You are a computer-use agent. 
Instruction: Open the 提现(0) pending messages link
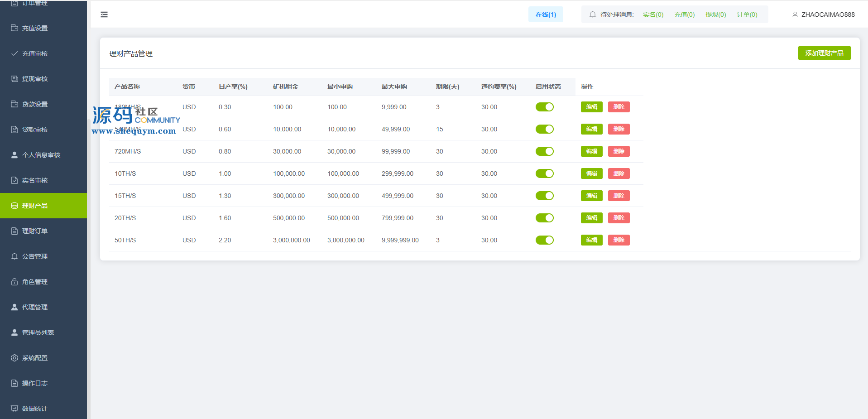coord(715,14)
